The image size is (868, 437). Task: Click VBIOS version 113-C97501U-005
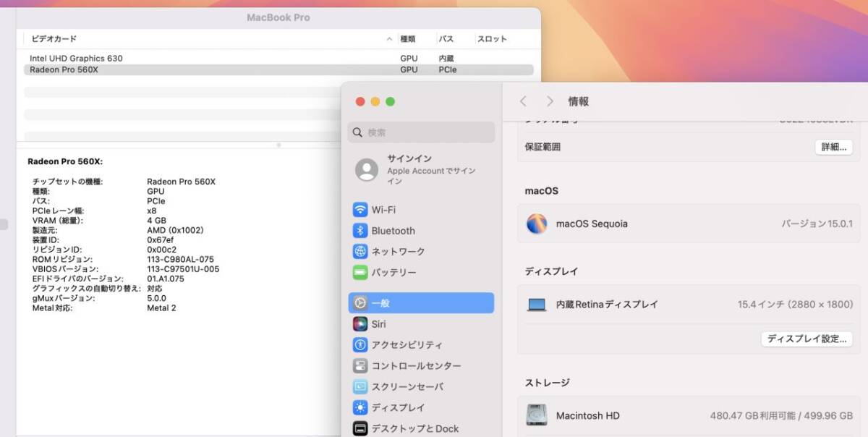[x=183, y=269]
